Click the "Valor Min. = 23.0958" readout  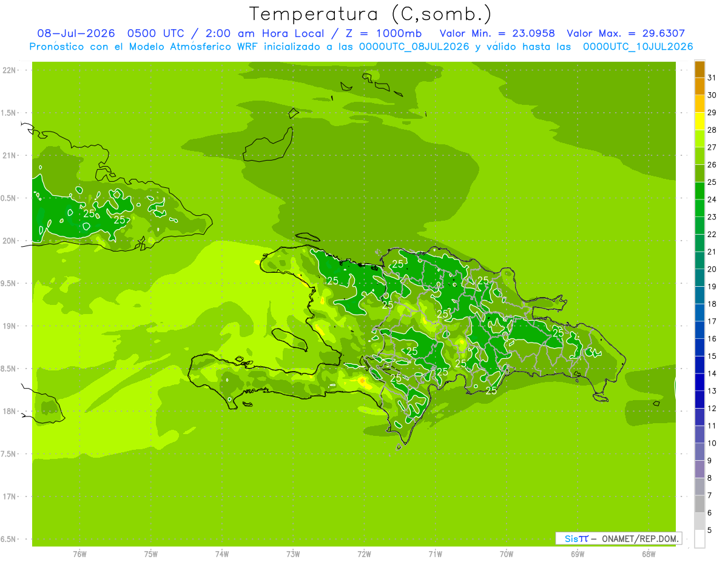(497, 33)
